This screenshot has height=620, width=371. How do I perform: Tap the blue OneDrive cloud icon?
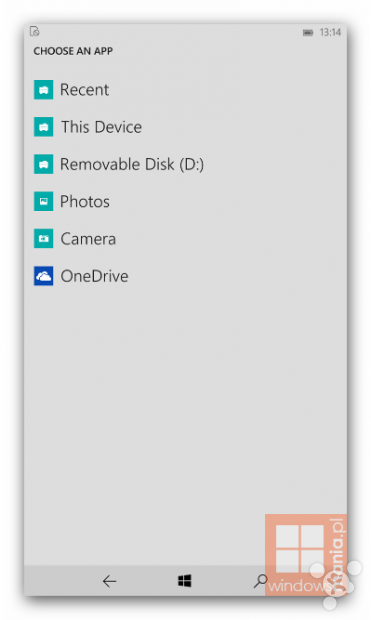click(x=44, y=276)
